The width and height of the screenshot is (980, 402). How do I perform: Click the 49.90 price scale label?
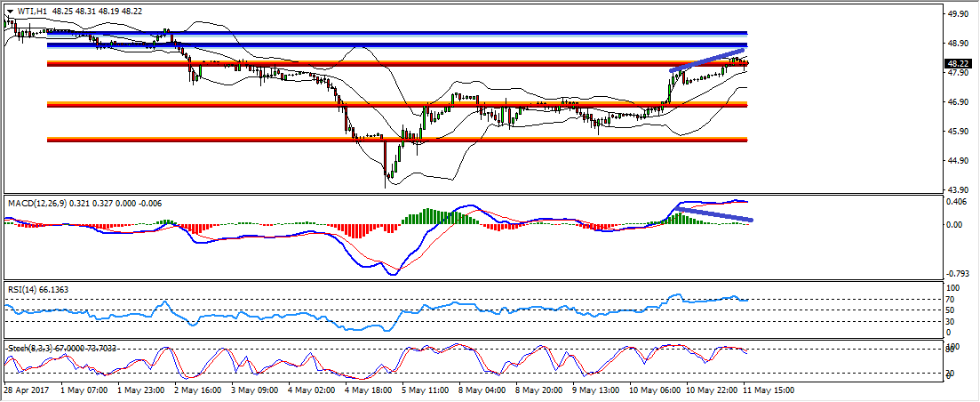coord(958,14)
